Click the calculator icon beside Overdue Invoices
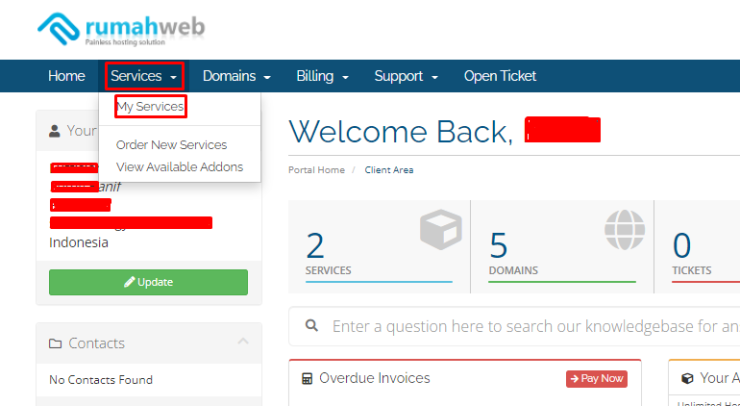The height and width of the screenshot is (406, 740). (x=307, y=379)
